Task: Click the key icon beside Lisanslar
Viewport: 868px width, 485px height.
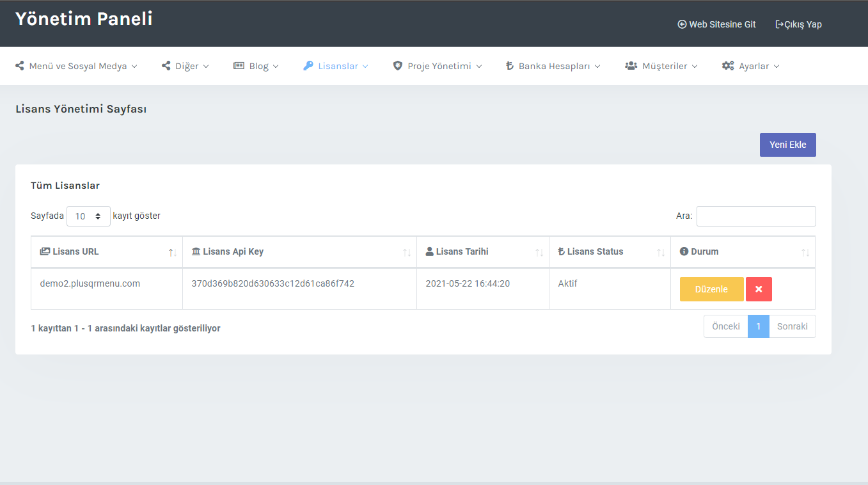Action: pos(308,66)
